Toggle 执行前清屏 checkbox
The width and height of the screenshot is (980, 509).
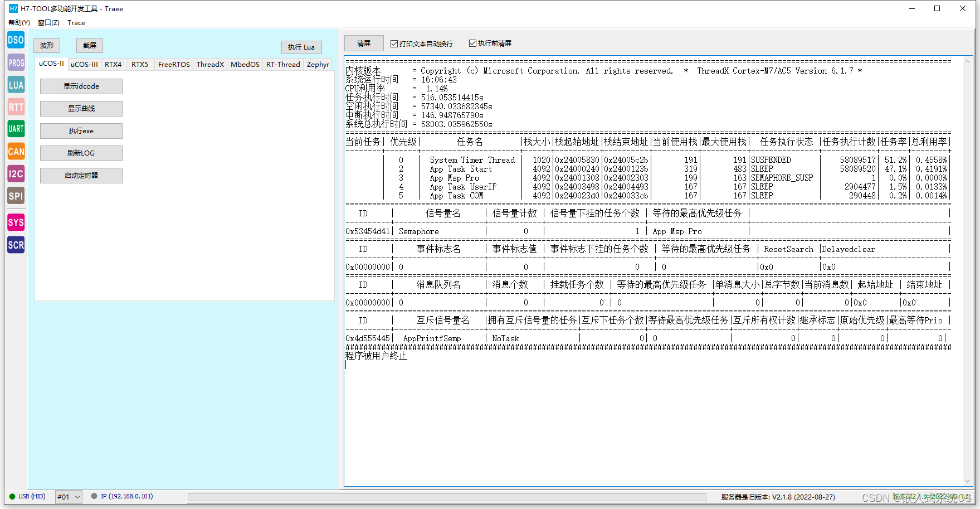coord(472,43)
